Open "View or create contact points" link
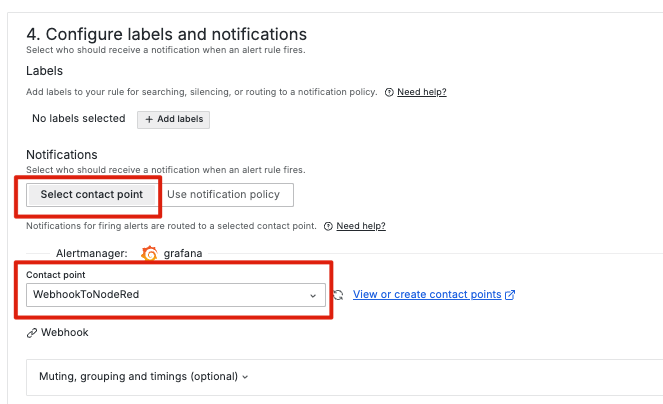 pos(427,295)
